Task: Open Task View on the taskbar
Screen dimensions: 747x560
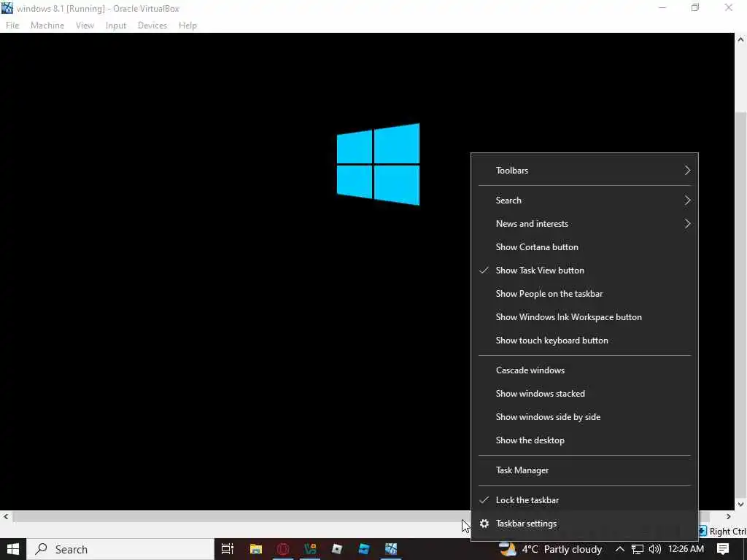Action: pyautogui.click(x=228, y=549)
